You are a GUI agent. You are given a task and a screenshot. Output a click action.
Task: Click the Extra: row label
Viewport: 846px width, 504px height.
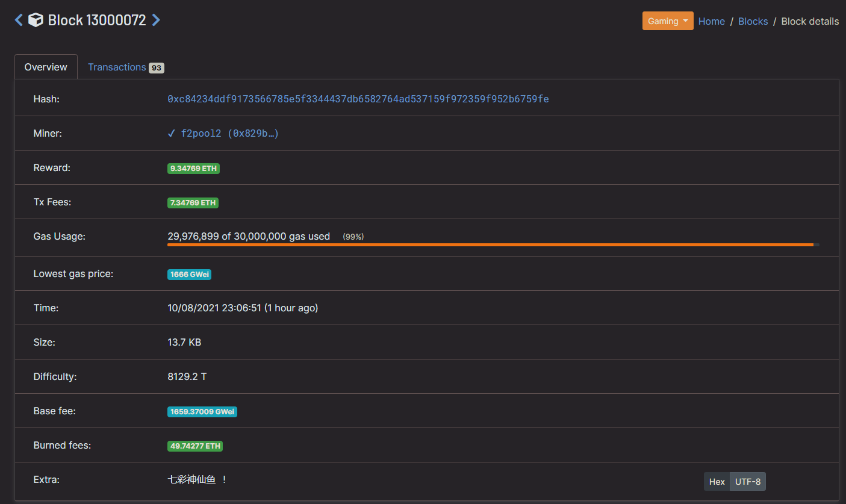pyautogui.click(x=46, y=480)
